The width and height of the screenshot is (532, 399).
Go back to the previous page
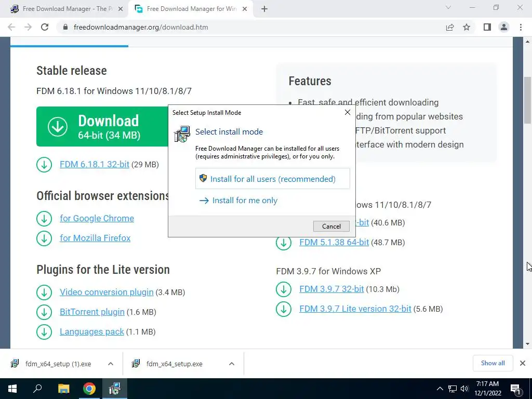point(11,27)
